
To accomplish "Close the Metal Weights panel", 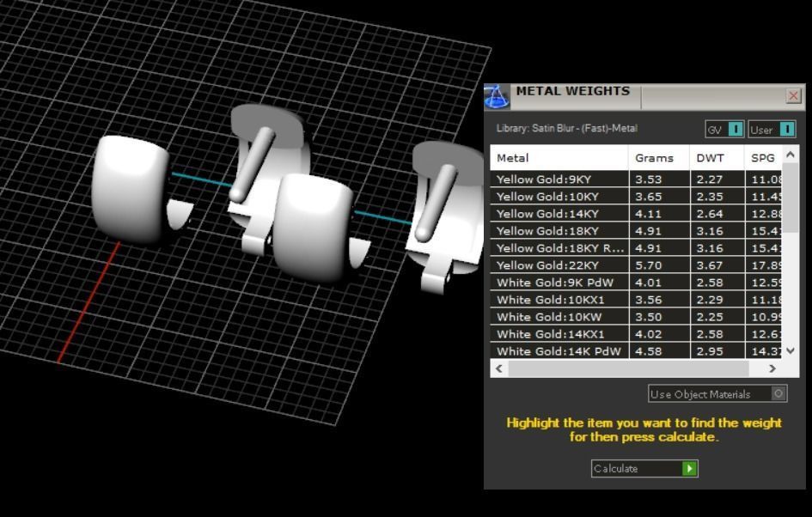I will click(x=793, y=95).
